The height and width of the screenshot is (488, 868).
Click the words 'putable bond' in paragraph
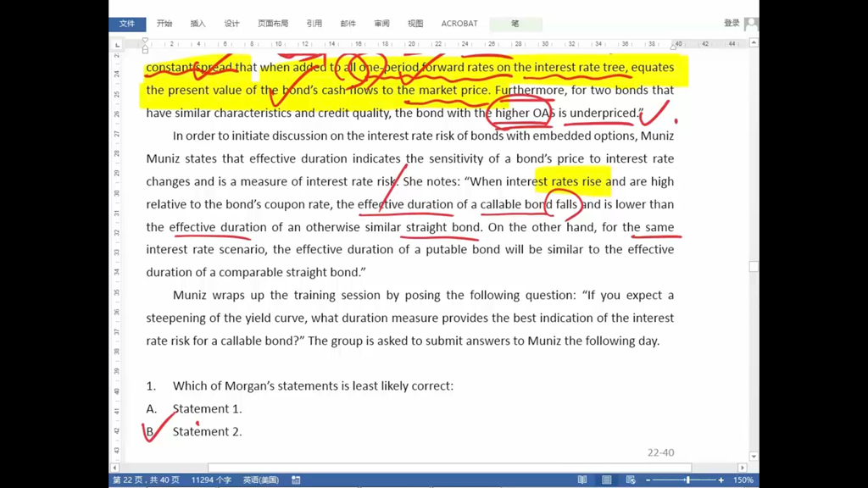pyautogui.click(x=463, y=250)
